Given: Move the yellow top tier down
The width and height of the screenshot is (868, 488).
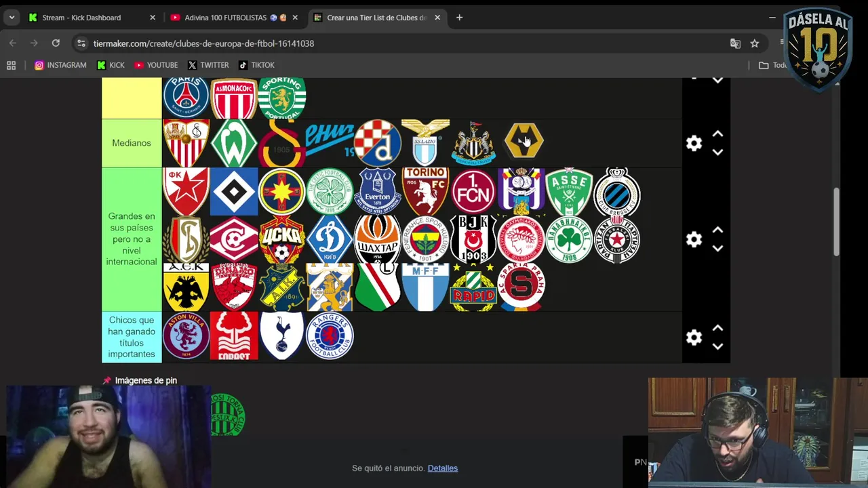Looking at the screenshot, I should 717,80.
